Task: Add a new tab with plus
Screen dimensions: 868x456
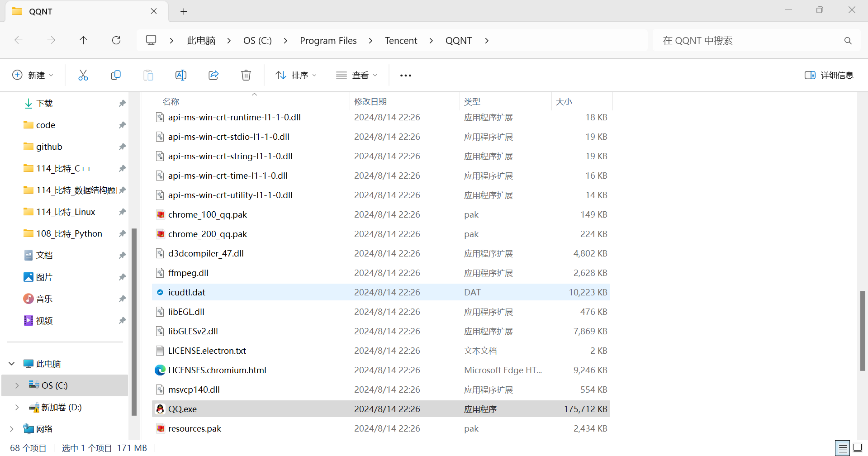Action: coord(184,12)
